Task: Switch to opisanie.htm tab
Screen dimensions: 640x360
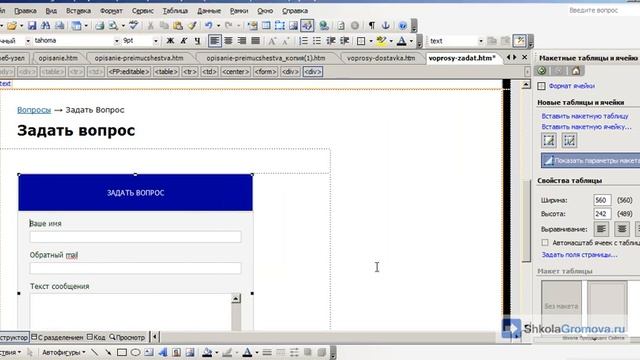Action: coord(58,58)
